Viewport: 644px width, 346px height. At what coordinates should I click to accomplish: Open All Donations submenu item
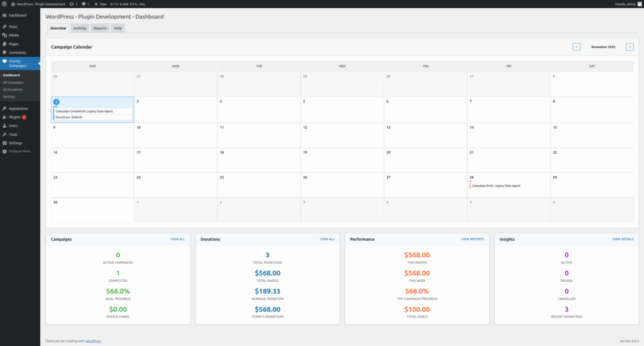pos(13,89)
